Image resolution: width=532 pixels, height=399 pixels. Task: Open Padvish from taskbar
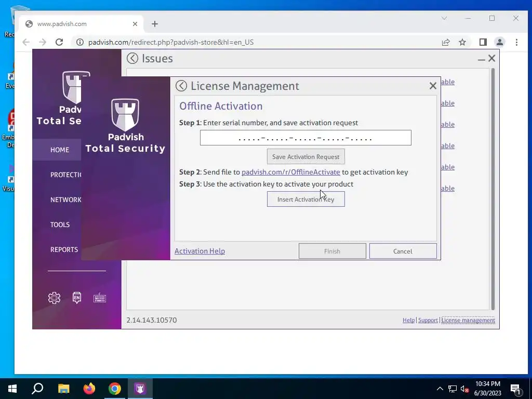click(140, 389)
